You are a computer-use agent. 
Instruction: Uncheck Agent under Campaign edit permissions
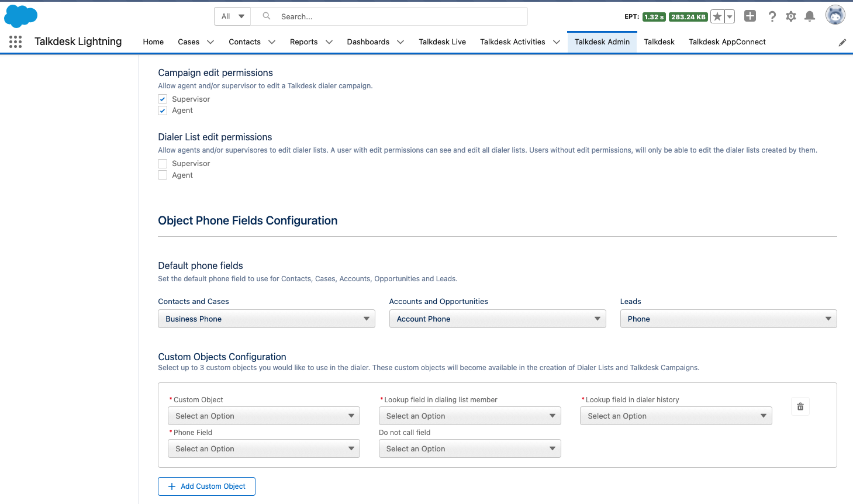(x=162, y=111)
